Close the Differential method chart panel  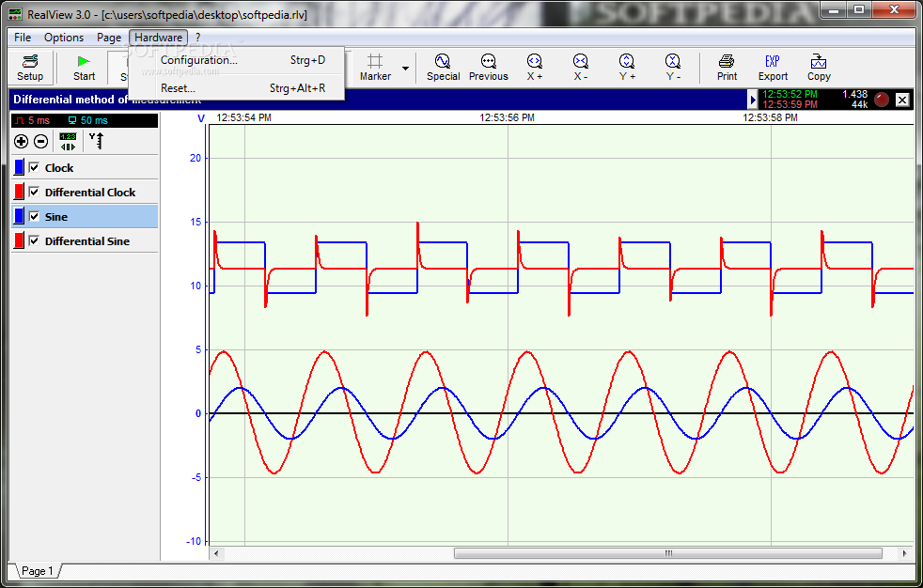(902, 100)
